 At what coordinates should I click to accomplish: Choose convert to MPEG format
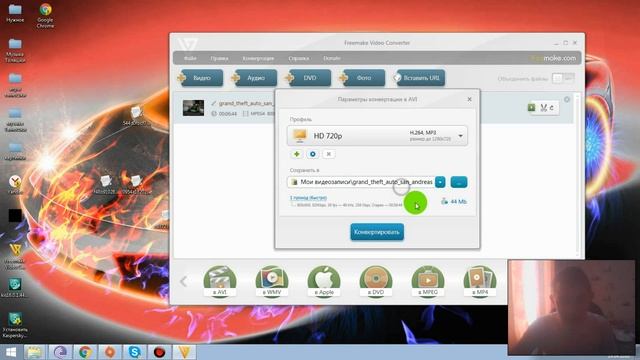coord(428,282)
